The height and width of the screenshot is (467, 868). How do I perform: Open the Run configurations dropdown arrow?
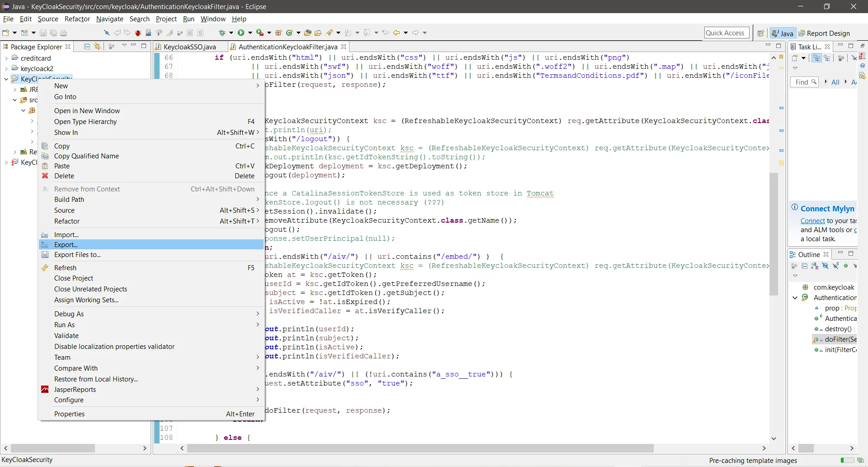click(250, 33)
